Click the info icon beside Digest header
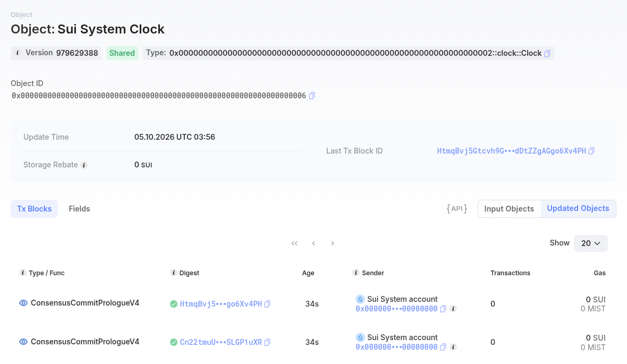This screenshot has height=364, width=627. click(174, 273)
